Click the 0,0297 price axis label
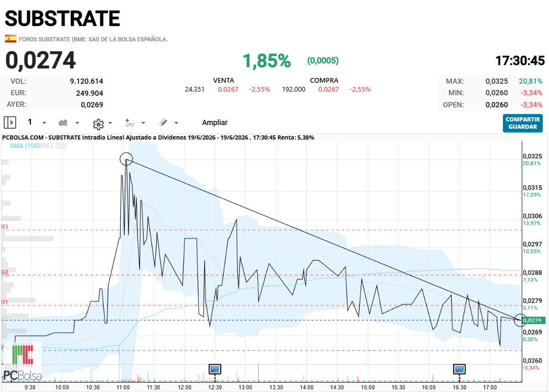This screenshot has width=549, height=392. click(x=532, y=244)
